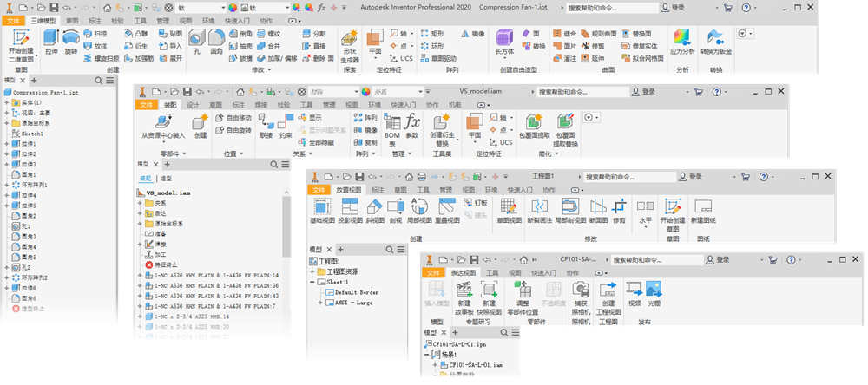Expand the 零部件 panel dropdown in assembly ribbon
The image size is (868, 385).
(x=173, y=153)
